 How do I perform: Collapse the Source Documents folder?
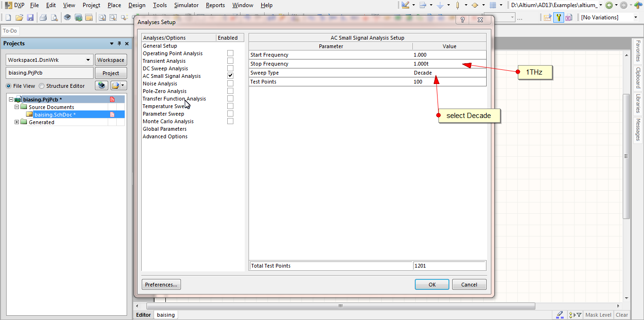[17, 107]
